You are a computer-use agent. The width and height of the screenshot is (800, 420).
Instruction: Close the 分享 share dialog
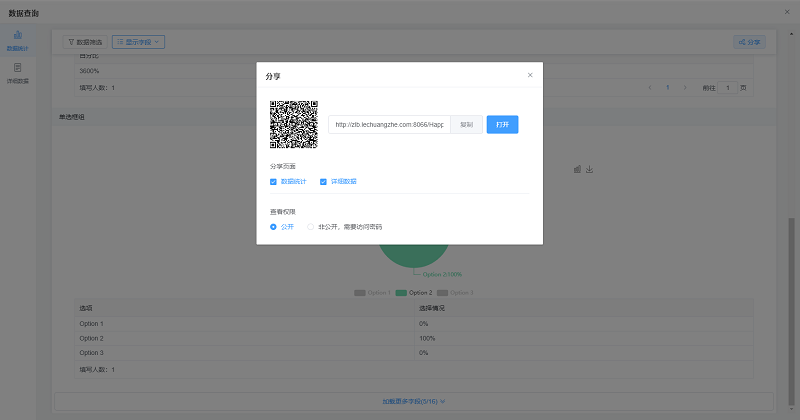pyautogui.click(x=530, y=75)
